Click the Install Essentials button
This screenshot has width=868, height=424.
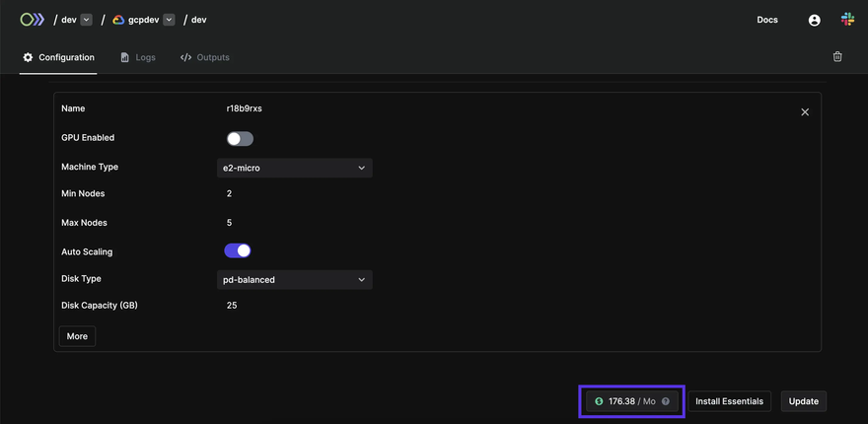pos(729,401)
